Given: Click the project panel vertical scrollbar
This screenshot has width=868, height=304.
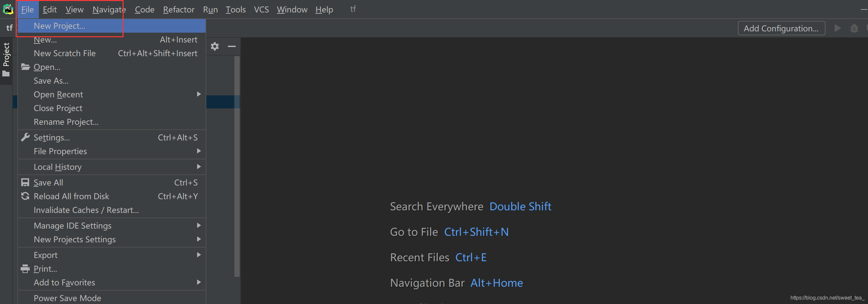Looking at the screenshot, I should [x=237, y=166].
